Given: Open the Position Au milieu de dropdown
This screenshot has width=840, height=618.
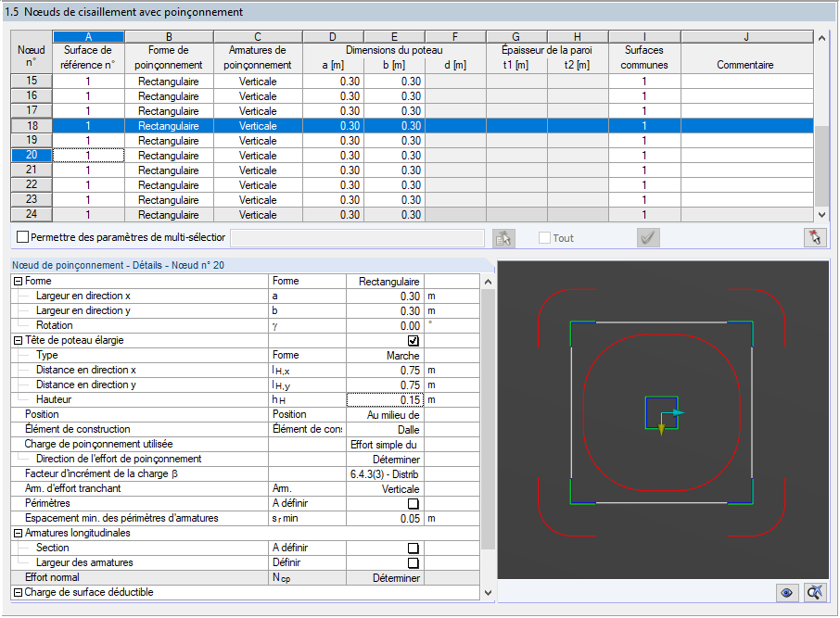Looking at the screenshot, I should (x=385, y=415).
